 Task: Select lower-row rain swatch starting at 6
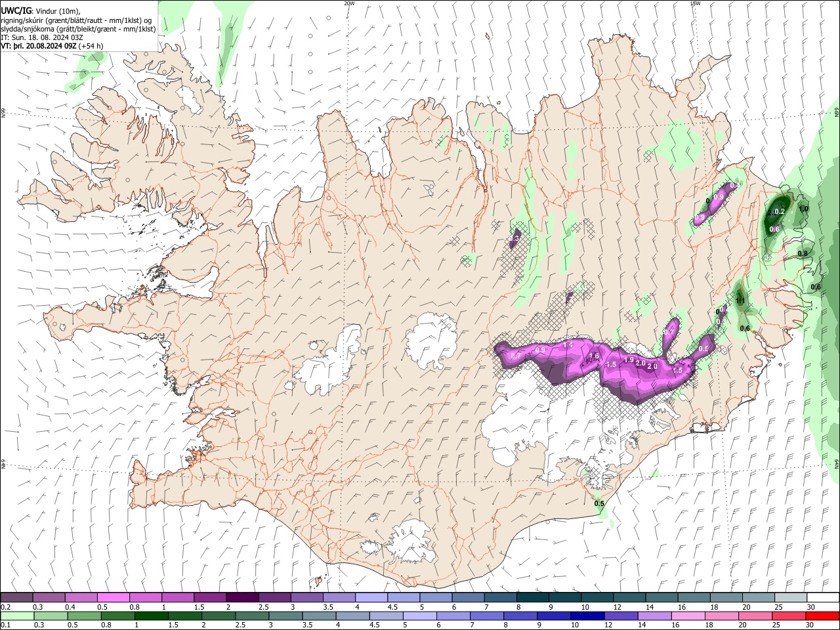pos(453,616)
